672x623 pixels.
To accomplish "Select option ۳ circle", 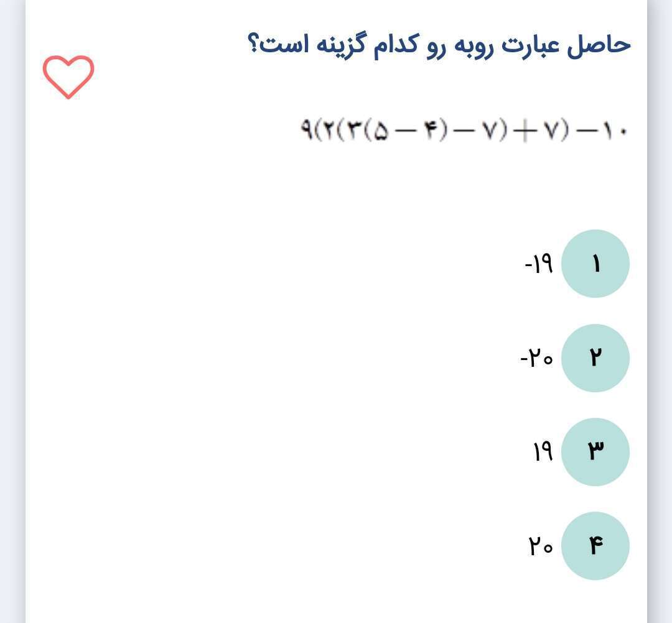I will [595, 452].
